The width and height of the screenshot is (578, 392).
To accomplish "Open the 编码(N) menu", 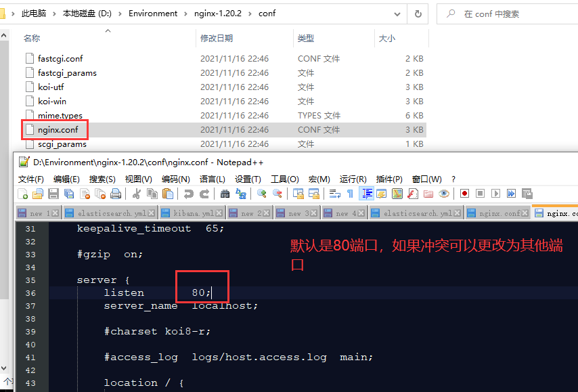I will click(x=175, y=179).
